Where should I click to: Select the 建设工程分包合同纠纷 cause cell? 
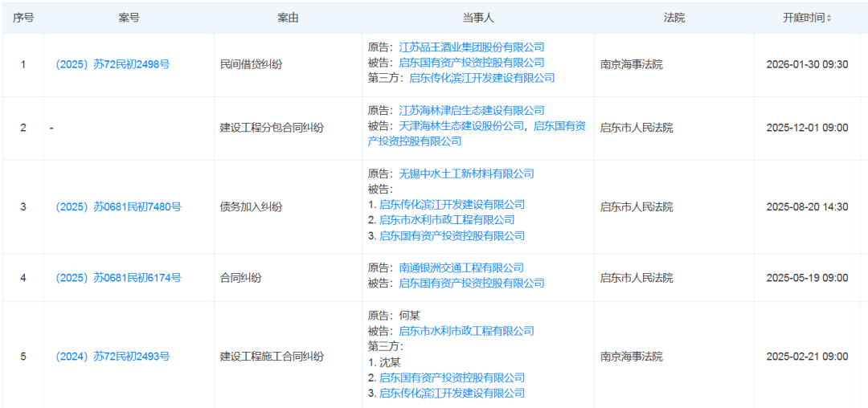(272, 128)
